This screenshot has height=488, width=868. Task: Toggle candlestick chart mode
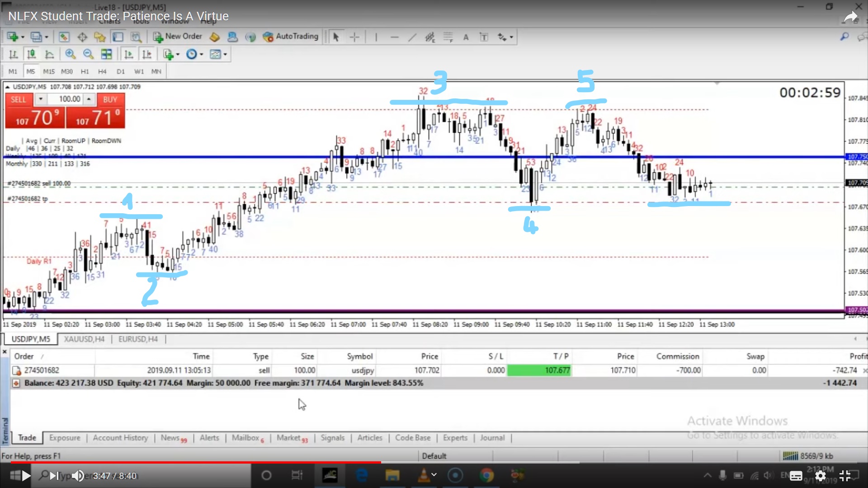click(x=31, y=54)
